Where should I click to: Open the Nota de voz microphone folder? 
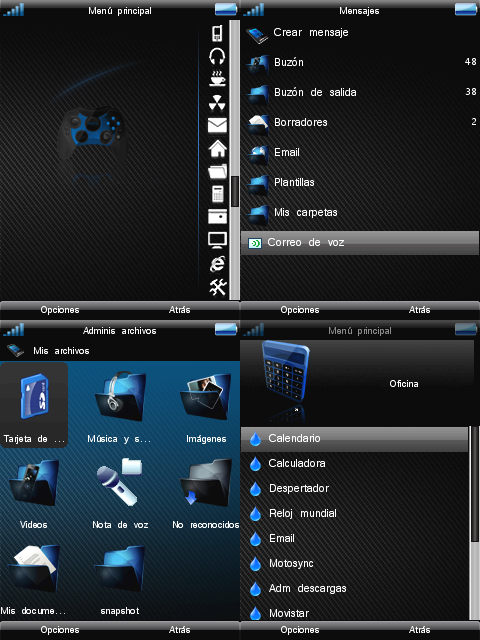120,494
